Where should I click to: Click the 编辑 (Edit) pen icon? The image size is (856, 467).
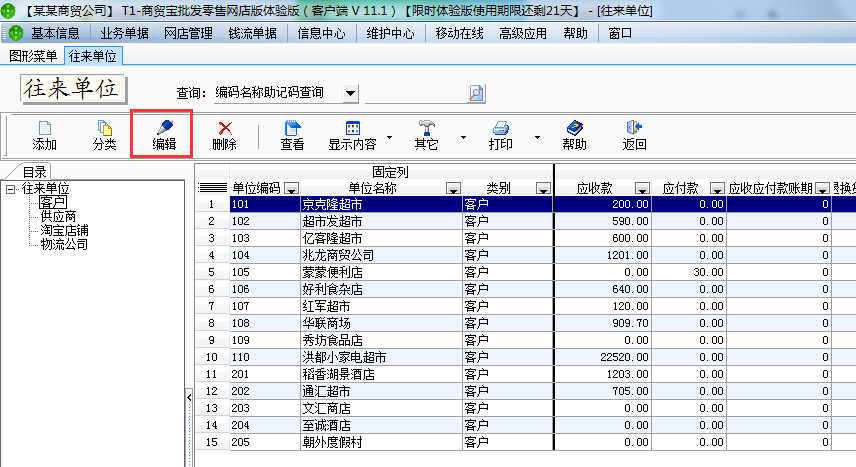(x=164, y=128)
